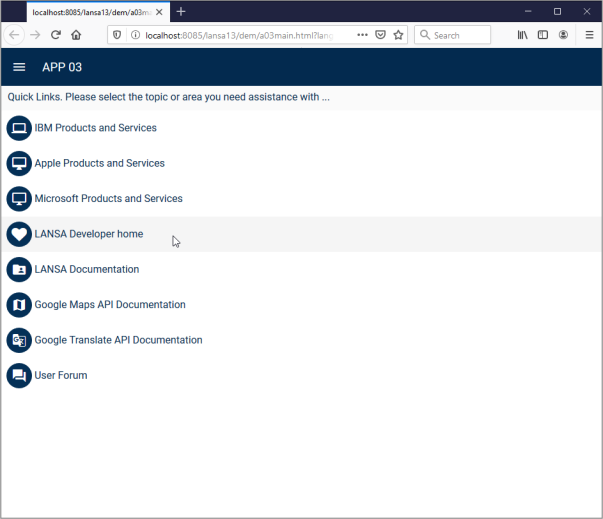The width and height of the screenshot is (603, 519).
Task: Close the localhost tab
Action: pyautogui.click(x=159, y=12)
